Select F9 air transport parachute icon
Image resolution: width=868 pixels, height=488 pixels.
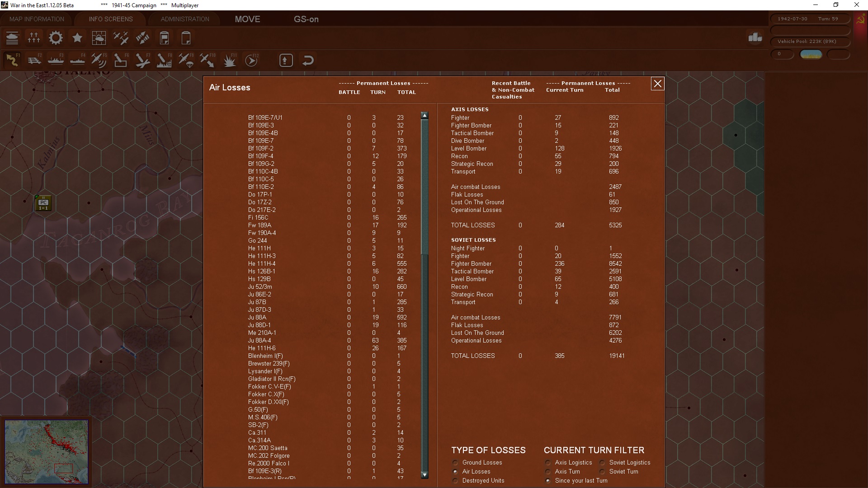pyautogui.click(x=186, y=60)
